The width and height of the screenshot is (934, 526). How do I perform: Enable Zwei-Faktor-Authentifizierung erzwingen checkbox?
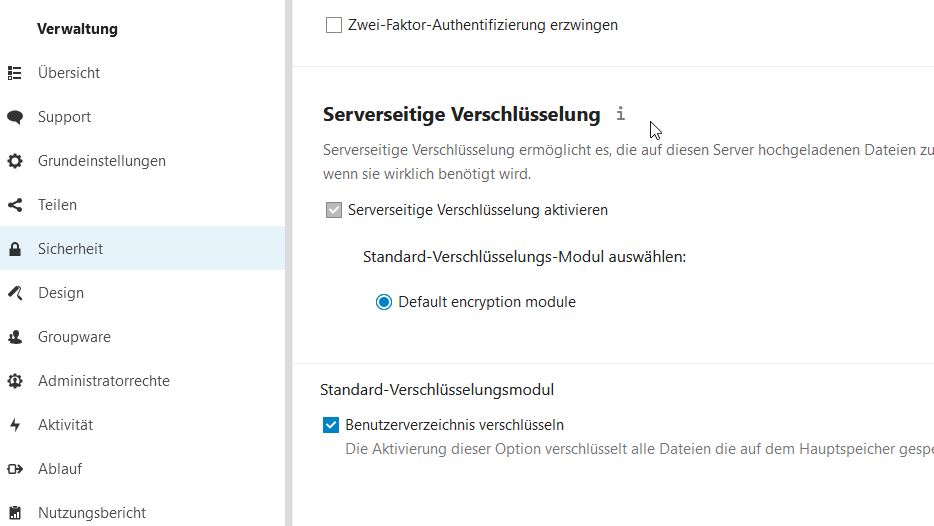[334, 25]
